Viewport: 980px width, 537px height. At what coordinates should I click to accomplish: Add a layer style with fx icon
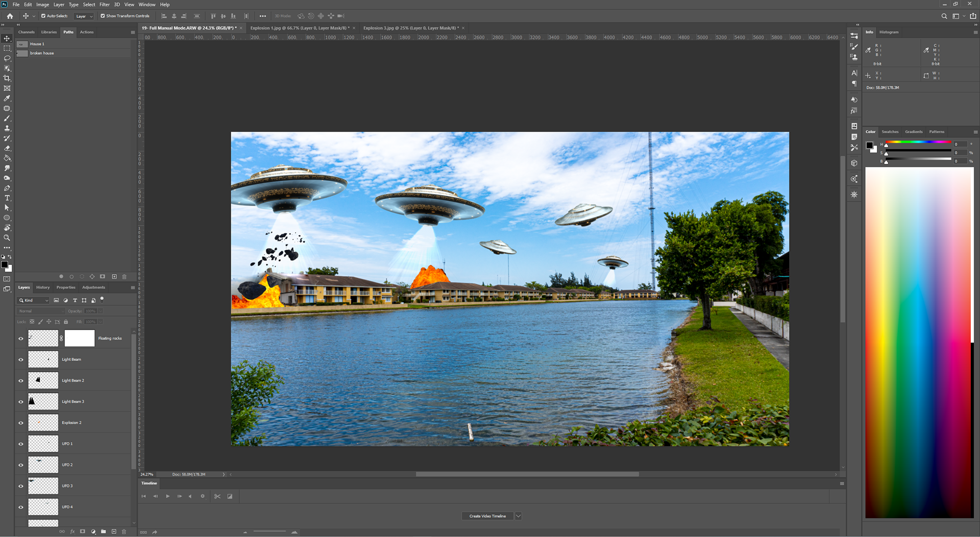click(72, 531)
